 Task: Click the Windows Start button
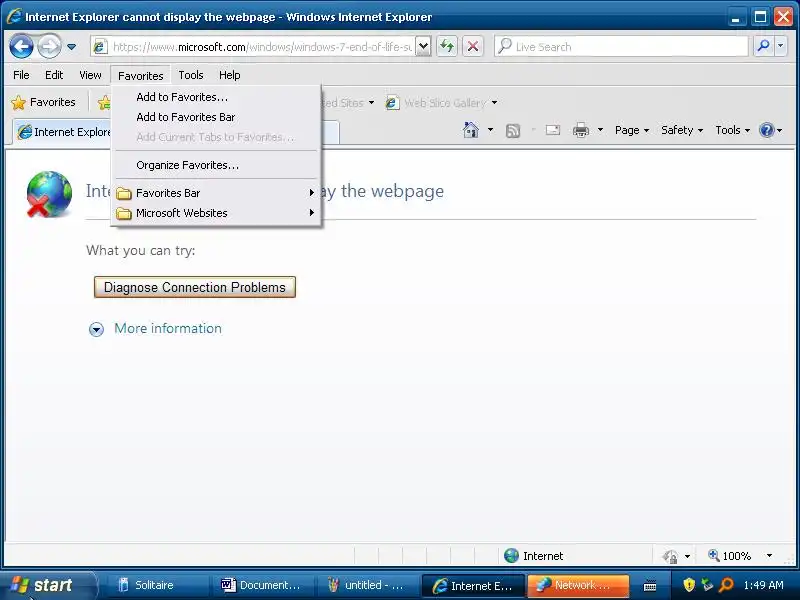coord(47,585)
